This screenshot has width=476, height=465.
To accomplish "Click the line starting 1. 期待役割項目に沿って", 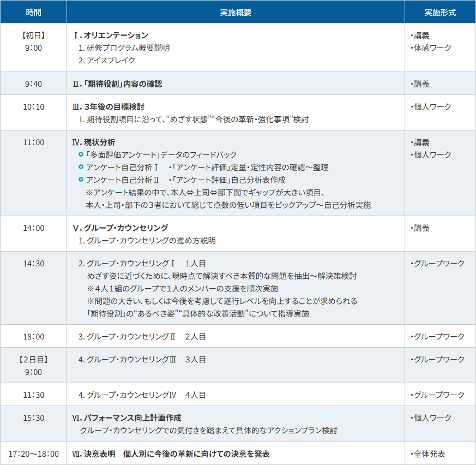I will coord(194,120).
